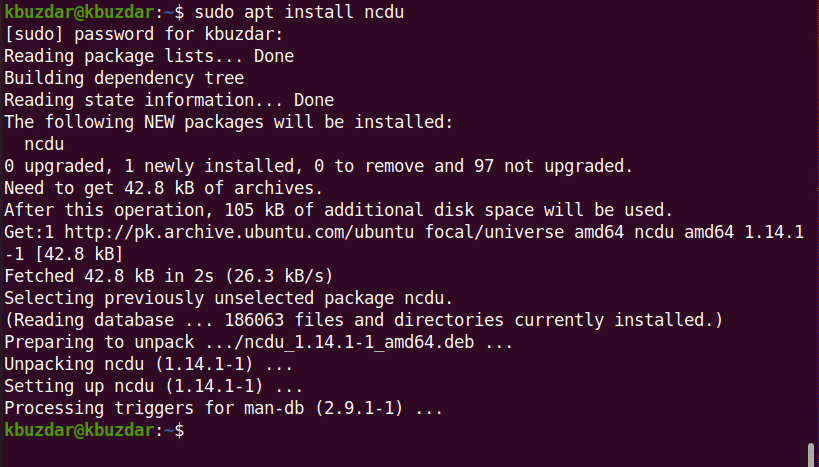Click the 'After this operation, 105 kB' line
The image size is (819, 467).
point(340,210)
